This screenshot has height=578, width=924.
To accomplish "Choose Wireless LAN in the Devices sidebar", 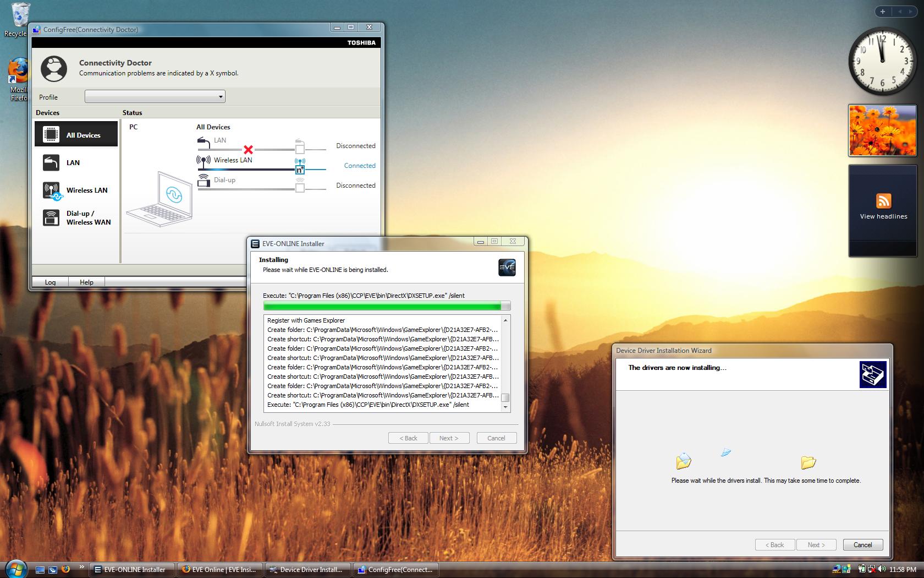I will [x=76, y=190].
